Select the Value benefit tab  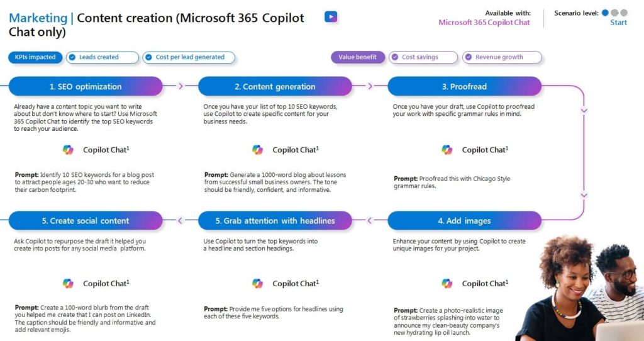357,57
